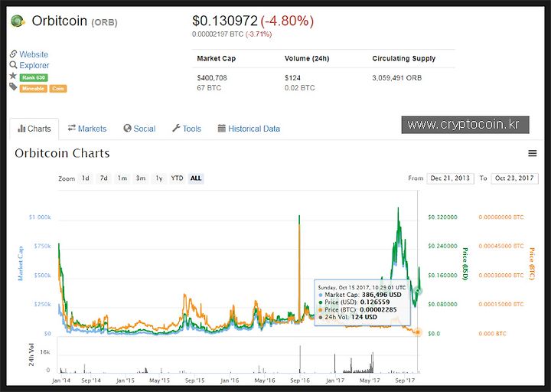This screenshot has width=551, height=392.
Task: Click the magnifier icon beside Explorer
Action: point(13,64)
